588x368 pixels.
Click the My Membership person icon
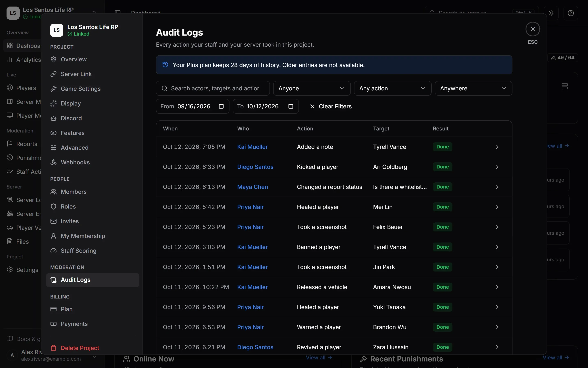point(53,236)
